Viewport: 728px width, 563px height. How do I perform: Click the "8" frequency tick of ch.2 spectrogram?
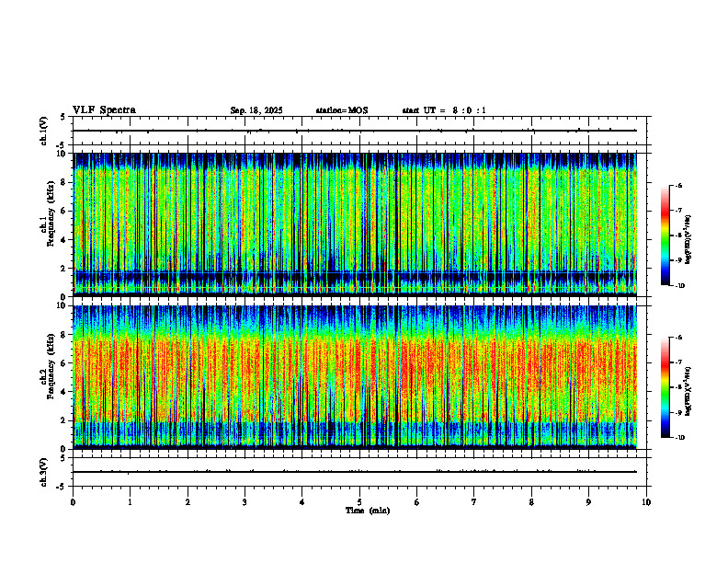64,335
